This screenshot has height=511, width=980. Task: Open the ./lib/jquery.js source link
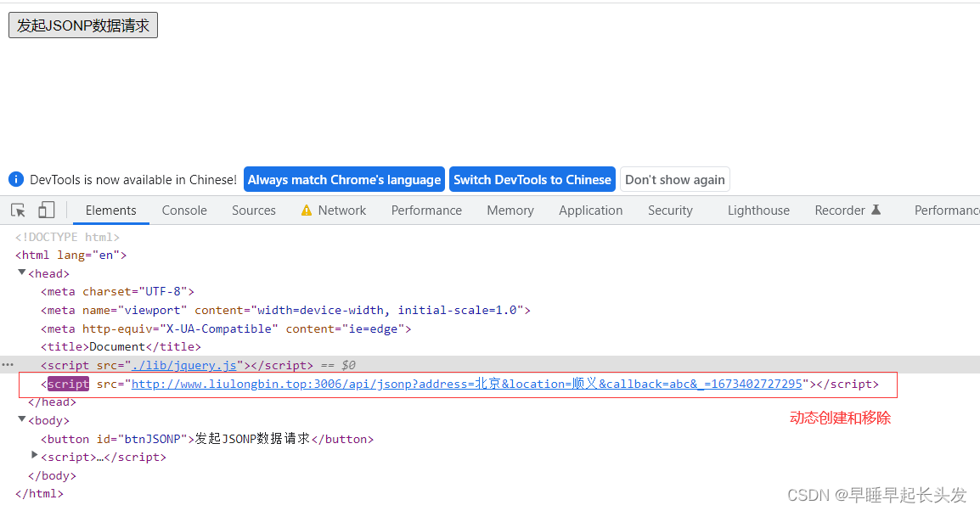[183, 365]
